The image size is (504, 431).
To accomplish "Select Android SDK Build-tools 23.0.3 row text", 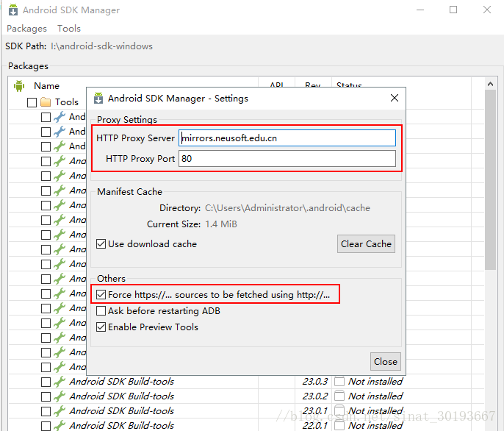I will tap(122, 382).
